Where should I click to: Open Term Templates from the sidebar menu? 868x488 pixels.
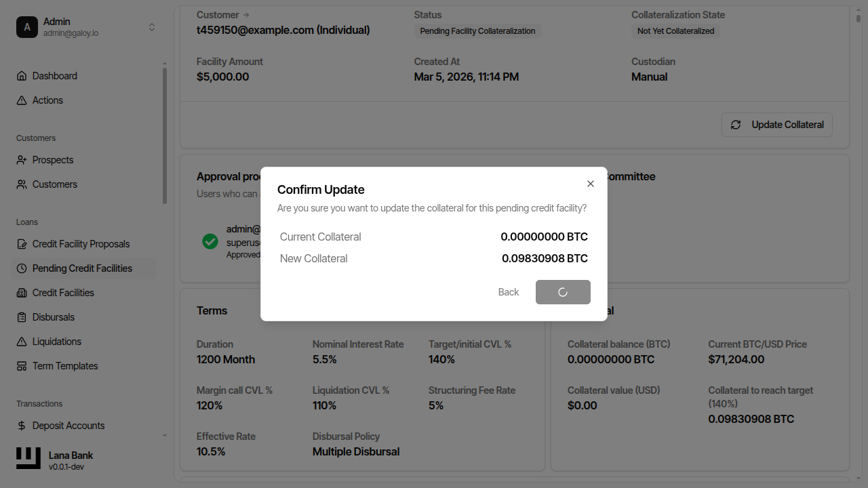(65, 365)
